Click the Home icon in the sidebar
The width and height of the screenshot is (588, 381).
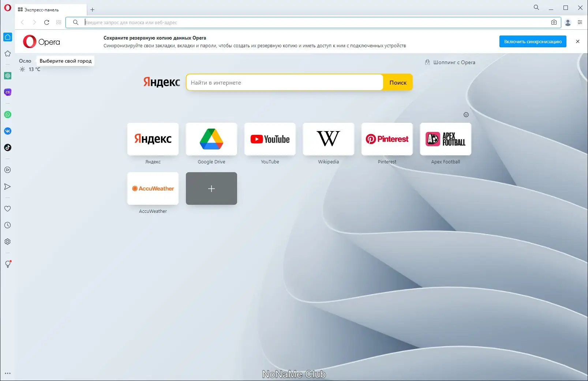8,37
